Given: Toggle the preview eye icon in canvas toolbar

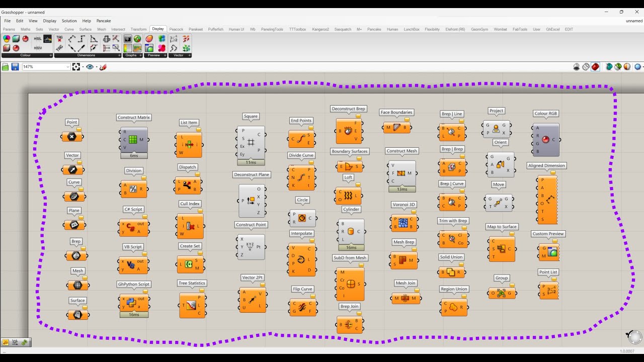Looking at the screenshot, I should 90,67.
